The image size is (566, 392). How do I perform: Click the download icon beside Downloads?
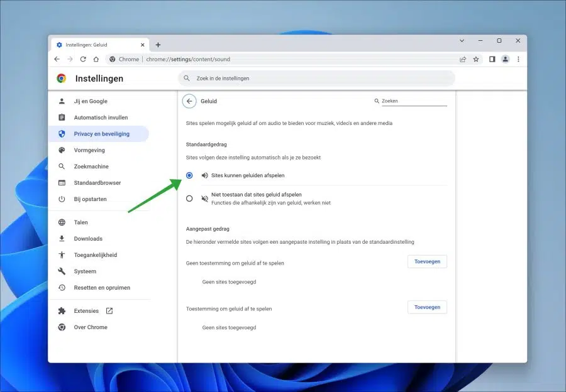pyautogui.click(x=62, y=239)
